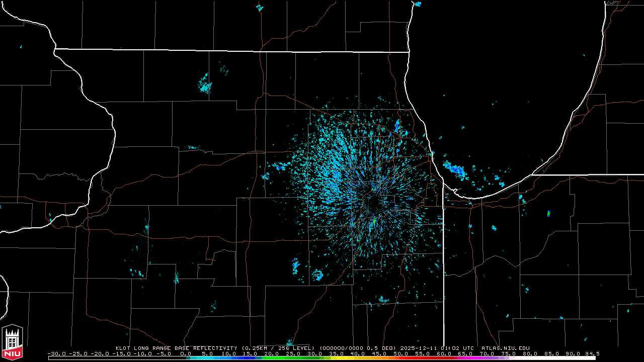Click the large echo cluster over Lake Michigan

[x=455, y=170]
